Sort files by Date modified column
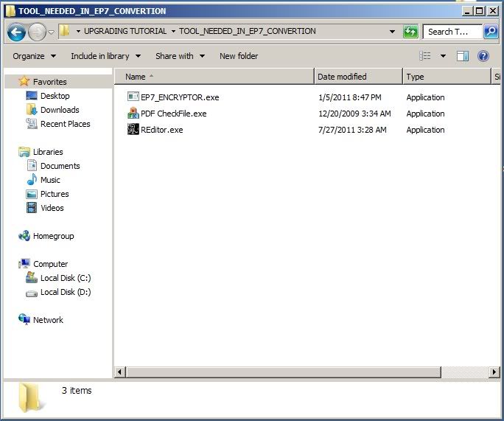 click(x=342, y=77)
